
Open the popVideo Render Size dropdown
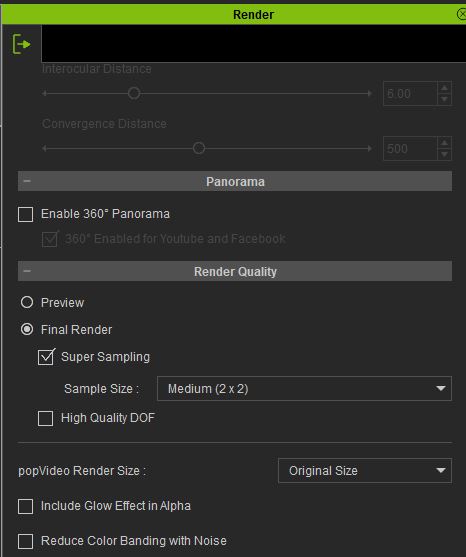[x=365, y=471]
